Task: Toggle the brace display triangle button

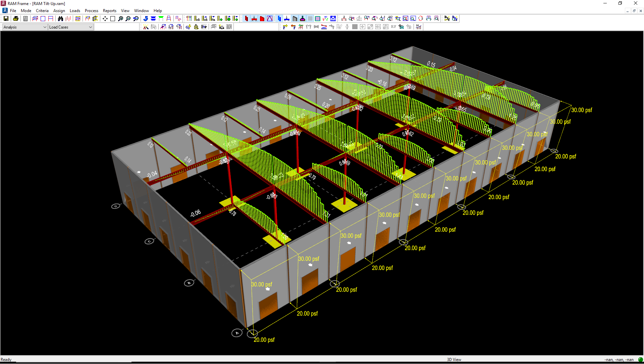Action: [270, 18]
